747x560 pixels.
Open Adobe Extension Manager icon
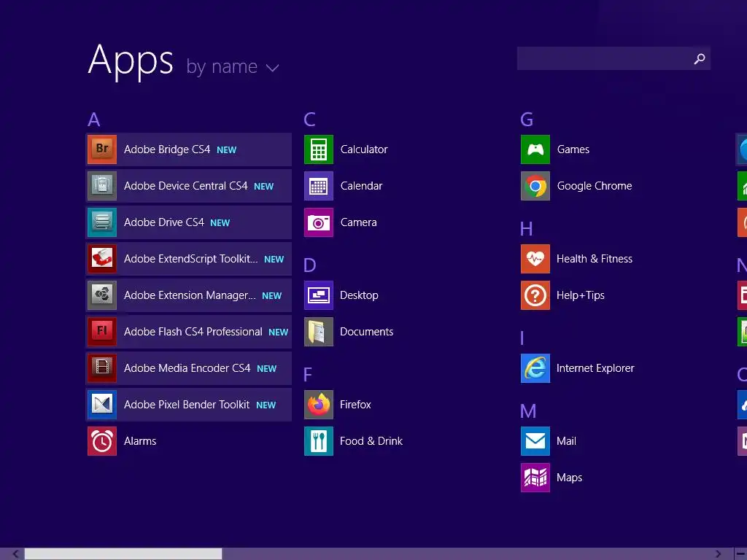pyautogui.click(x=102, y=295)
